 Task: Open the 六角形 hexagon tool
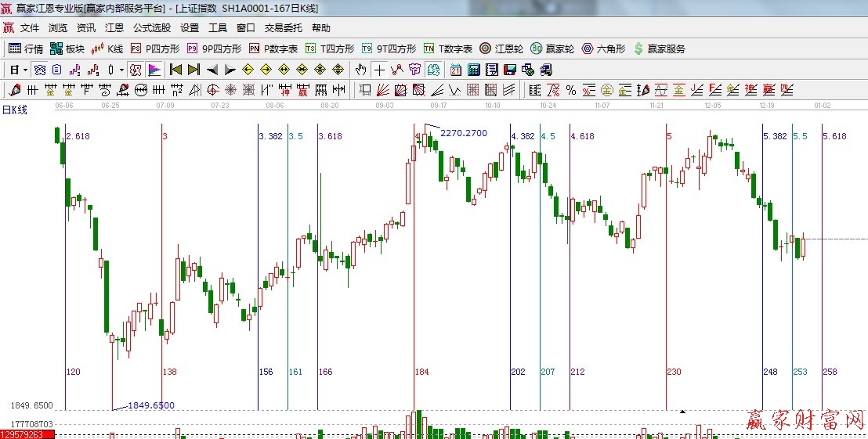click(603, 49)
